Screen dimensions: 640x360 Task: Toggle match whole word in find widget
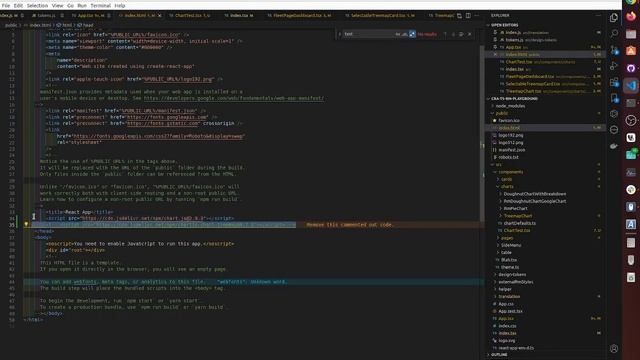point(404,34)
